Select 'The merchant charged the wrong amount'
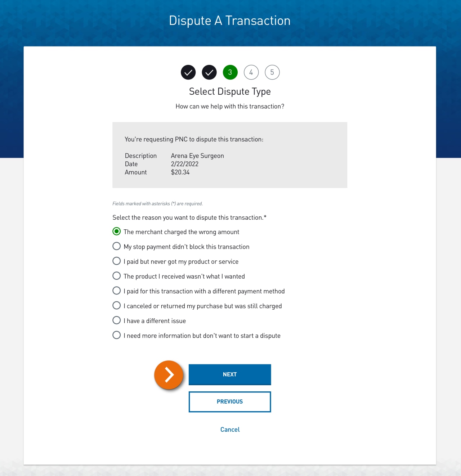This screenshot has height=476, width=461. pyautogui.click(x=116, y=231)
